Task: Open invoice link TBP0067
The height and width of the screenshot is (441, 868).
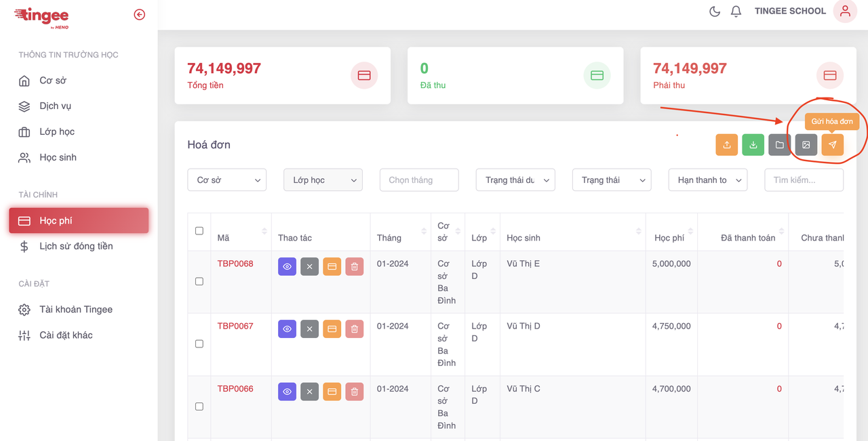Action: [235, 326]
